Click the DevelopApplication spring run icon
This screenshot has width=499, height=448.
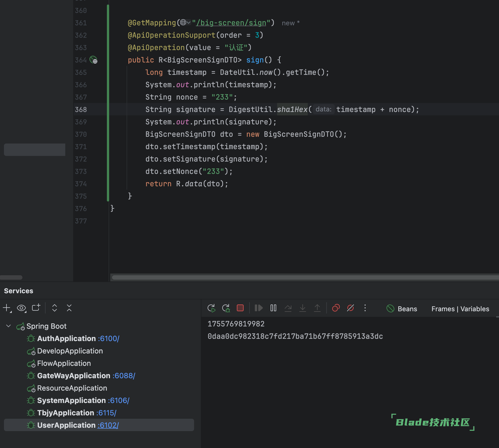pos(31,351)
